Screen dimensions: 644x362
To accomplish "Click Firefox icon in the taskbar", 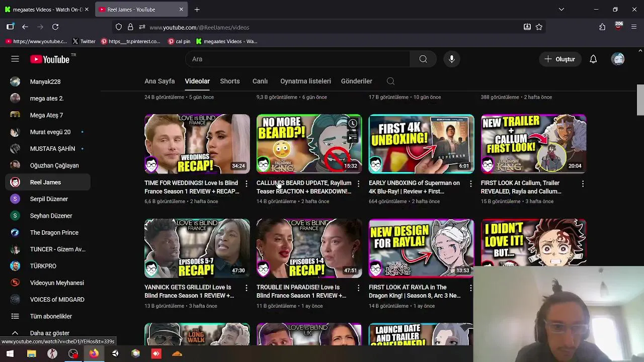I will [94, 353].
